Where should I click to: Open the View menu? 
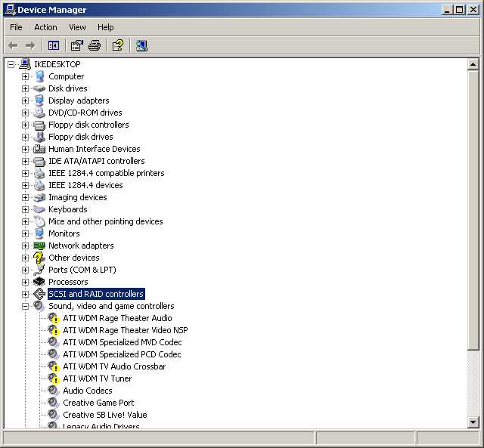tap(77, 27)
